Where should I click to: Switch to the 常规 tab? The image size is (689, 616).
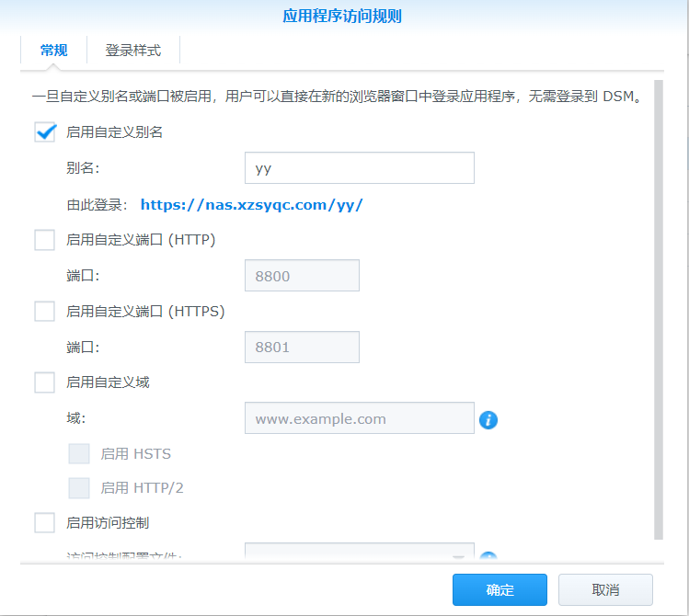(x=53, y=51)
